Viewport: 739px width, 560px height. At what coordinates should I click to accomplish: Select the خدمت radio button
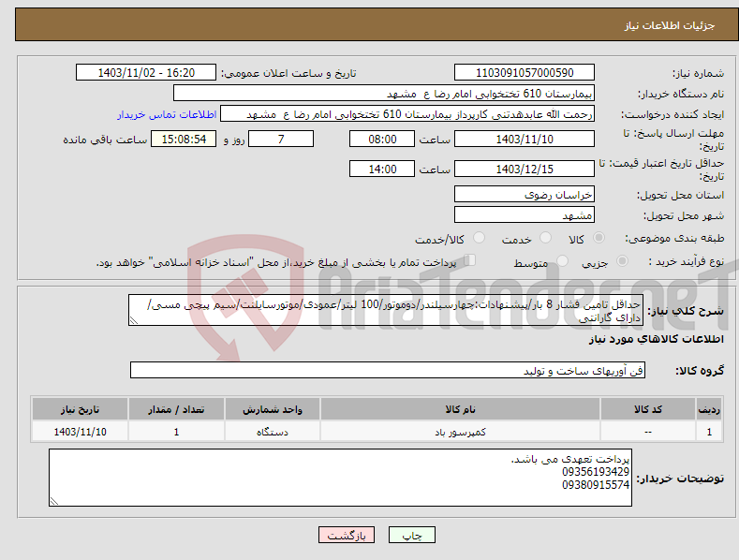545,238
